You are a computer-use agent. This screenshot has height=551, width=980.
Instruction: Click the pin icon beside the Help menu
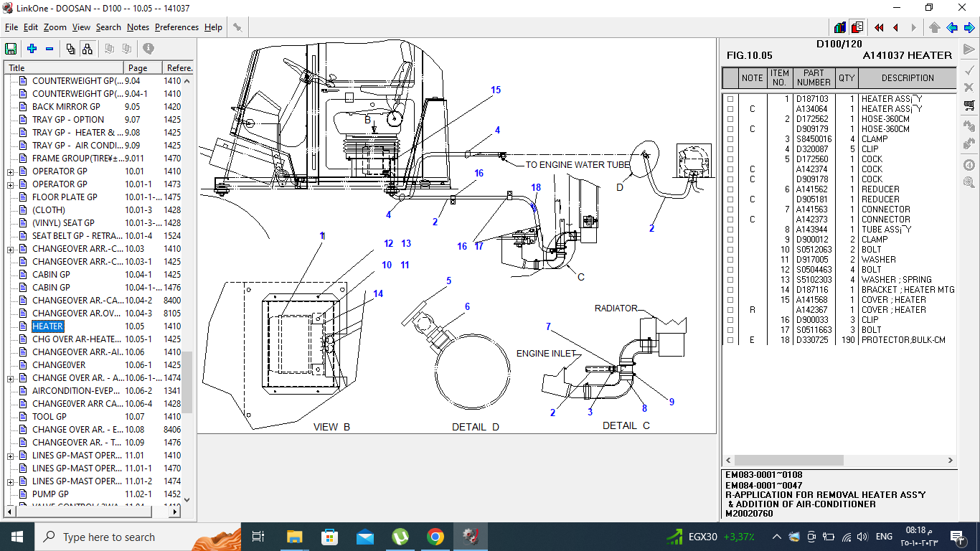237,27
